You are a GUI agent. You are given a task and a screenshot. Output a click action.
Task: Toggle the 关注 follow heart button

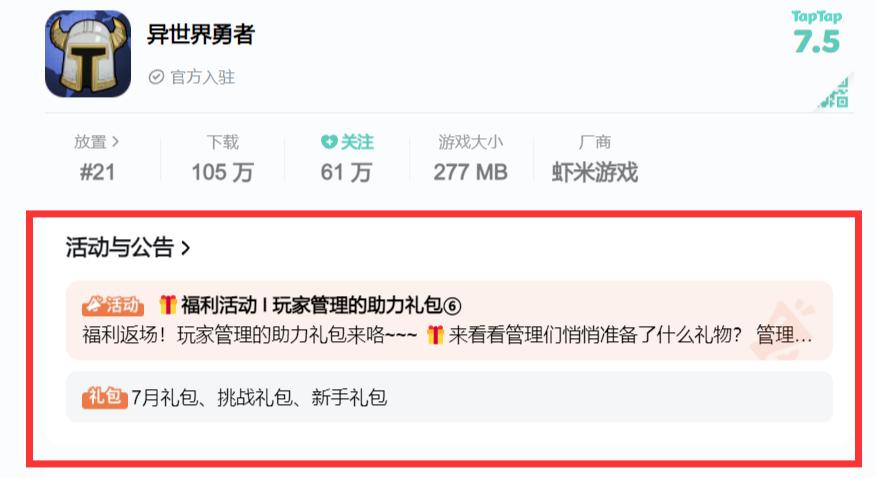click(x=347, y=142)
